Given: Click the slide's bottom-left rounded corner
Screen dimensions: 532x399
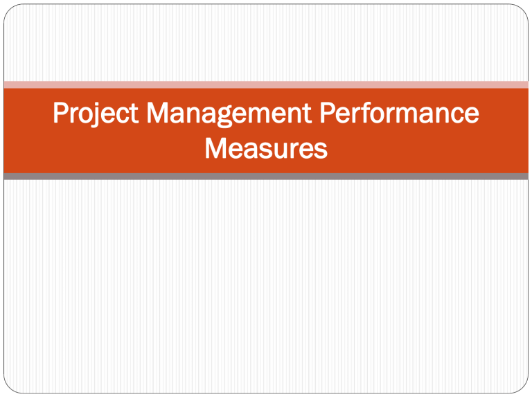Looking at the screenshot, I should [8, 390].
